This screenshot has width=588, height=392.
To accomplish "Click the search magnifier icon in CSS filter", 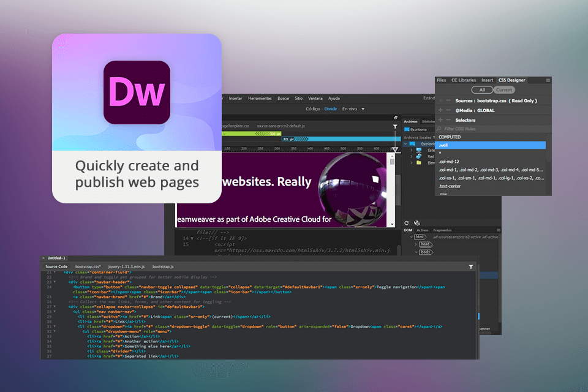I will click(x=439, y=129).
